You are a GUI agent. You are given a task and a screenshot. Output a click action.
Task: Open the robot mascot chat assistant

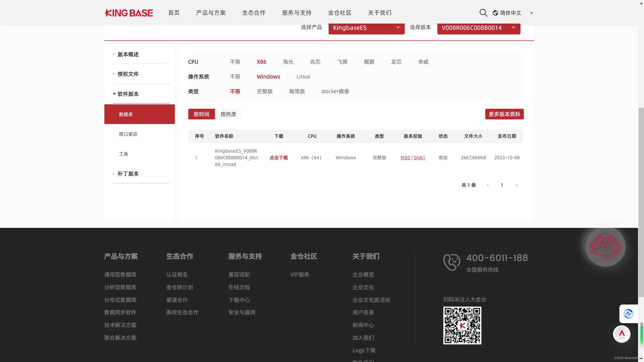[605, 247]
